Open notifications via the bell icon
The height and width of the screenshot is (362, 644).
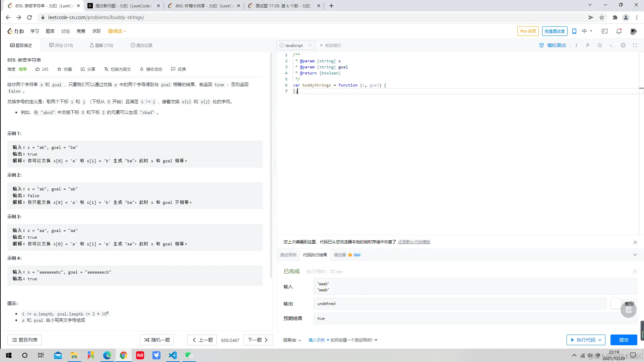coord(619,31)
